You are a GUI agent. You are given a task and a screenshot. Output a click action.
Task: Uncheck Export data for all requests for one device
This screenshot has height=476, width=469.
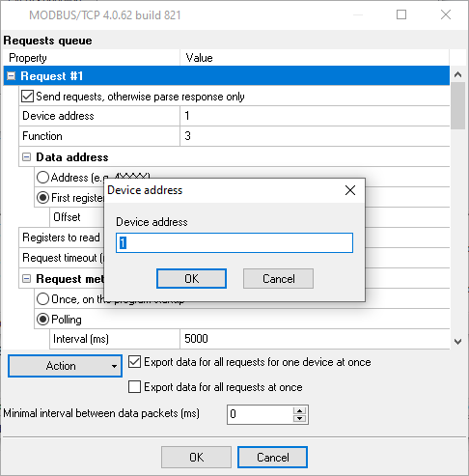[134, 362]
